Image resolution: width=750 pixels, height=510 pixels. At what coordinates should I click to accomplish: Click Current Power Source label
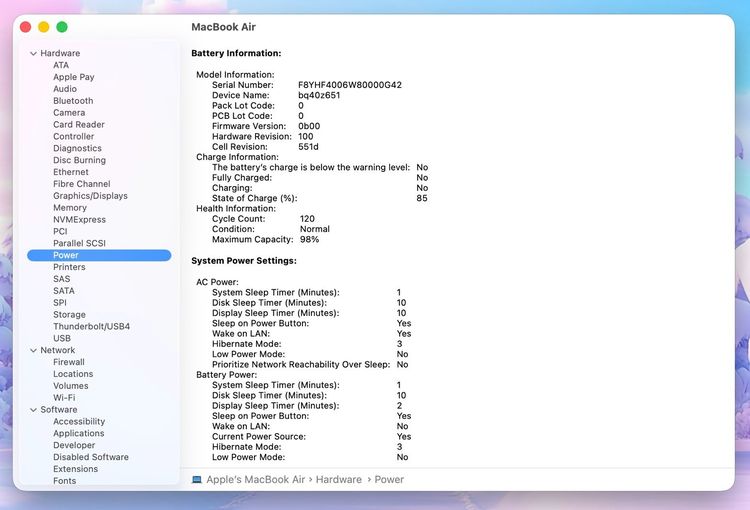pos(259,436)
